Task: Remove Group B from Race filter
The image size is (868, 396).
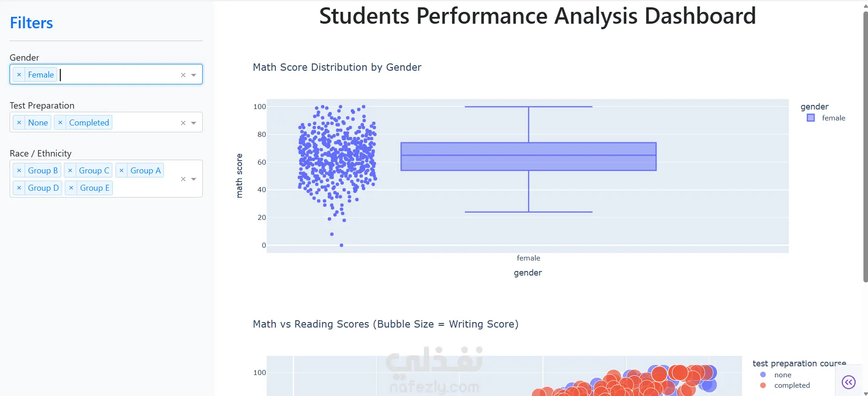Action: pos(19,171)
